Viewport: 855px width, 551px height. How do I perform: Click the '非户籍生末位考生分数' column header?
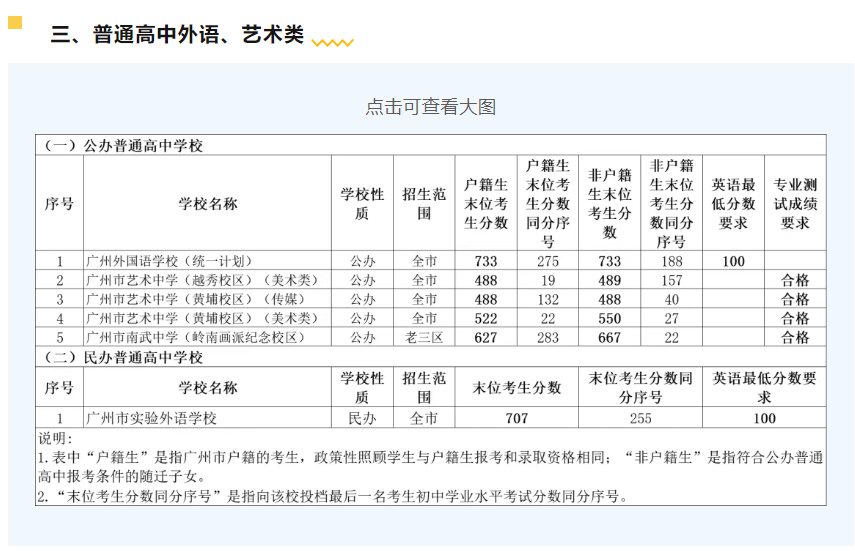point(609,203)
